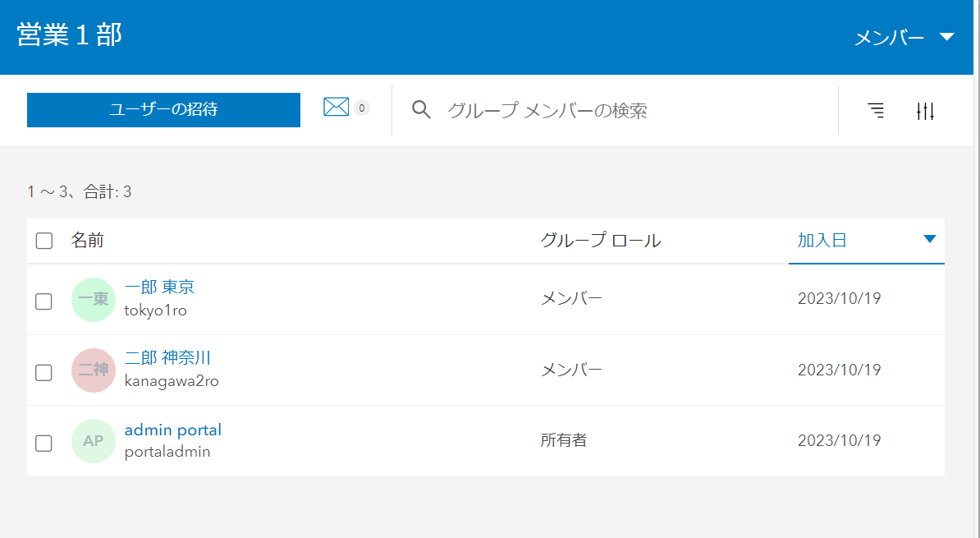Click join date in admin portal row
The height and width of the screenshot is (538, 980).
coord(840,440)
